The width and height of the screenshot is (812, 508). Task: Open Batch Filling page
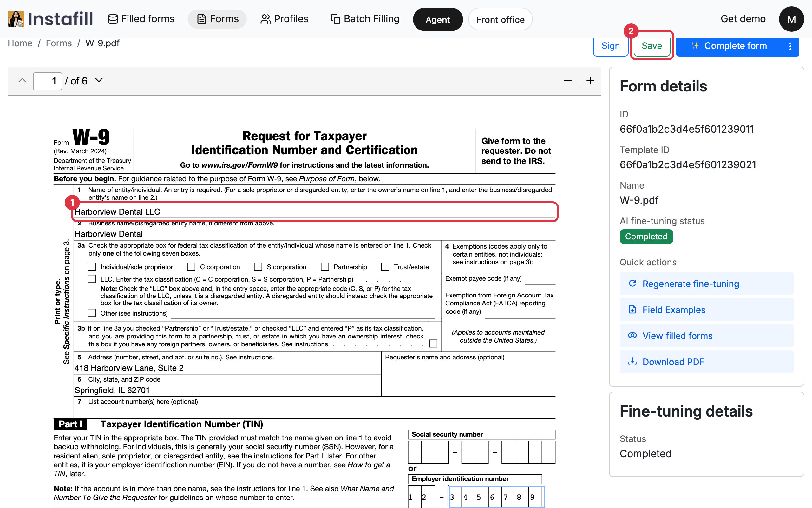coord(365,19)
